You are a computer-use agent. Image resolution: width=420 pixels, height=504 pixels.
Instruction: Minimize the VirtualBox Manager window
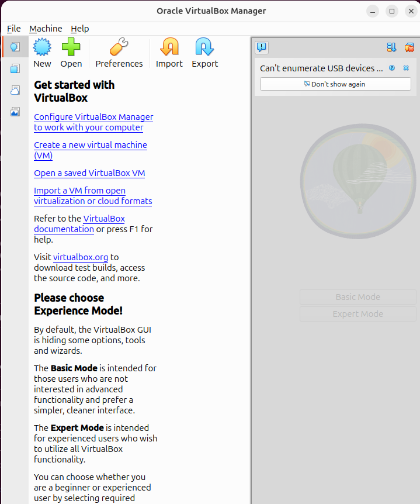pos(373,11)
